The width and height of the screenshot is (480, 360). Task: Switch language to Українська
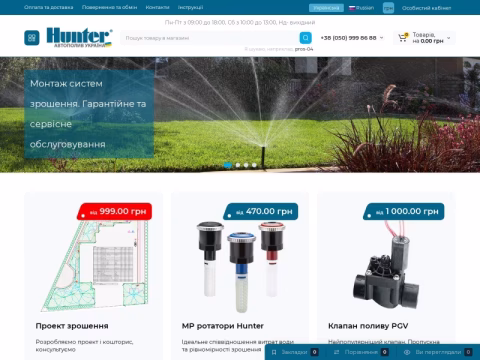click(326, 8)
